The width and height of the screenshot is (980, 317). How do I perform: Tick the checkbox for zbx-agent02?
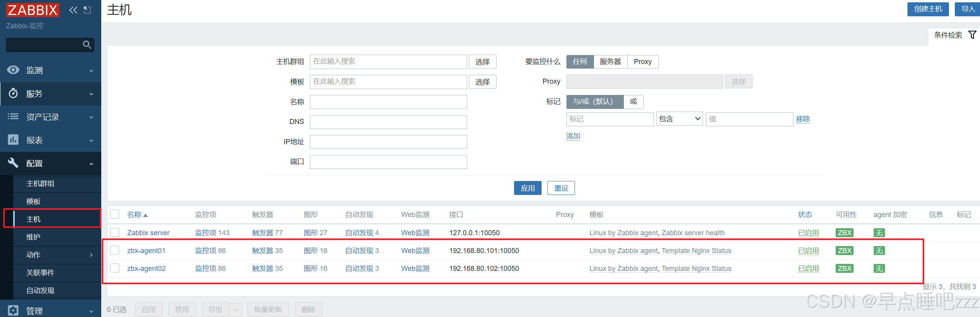pos(115,268)
